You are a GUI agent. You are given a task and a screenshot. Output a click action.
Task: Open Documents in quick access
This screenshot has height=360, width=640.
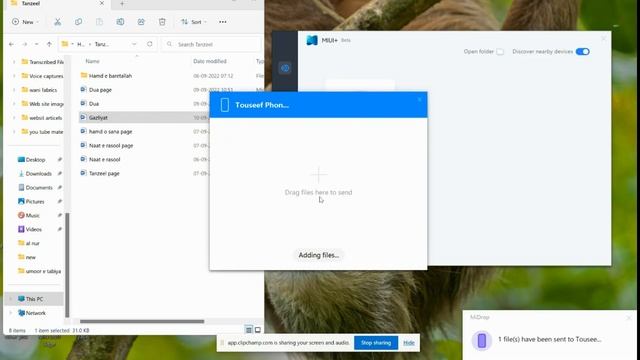click(35, 187)
